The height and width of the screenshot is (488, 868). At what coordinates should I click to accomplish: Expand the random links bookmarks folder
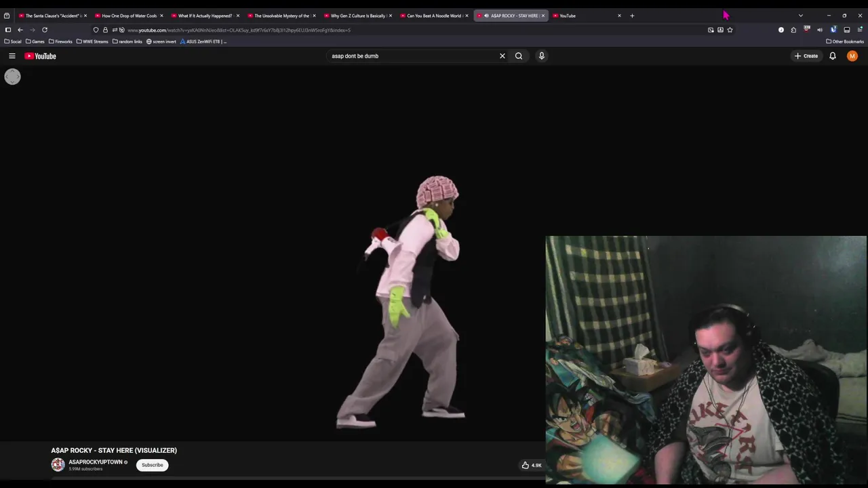[x=127, y=41]
